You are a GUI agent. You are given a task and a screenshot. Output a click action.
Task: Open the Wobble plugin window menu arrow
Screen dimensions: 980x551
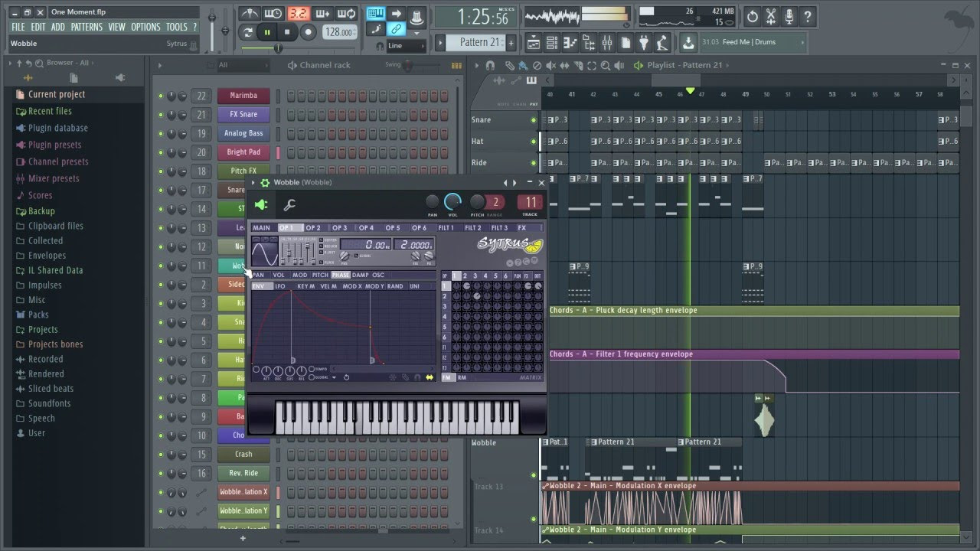point(253,183)
